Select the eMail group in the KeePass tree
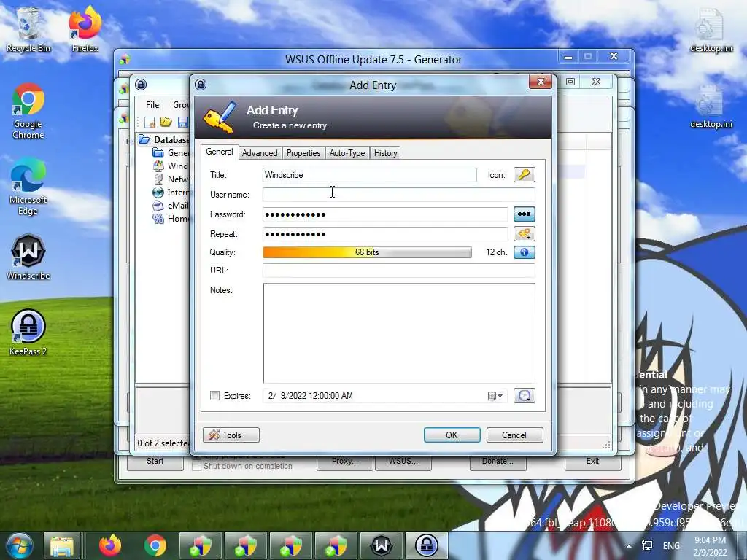The image size is (747, 560). (171, 205)
